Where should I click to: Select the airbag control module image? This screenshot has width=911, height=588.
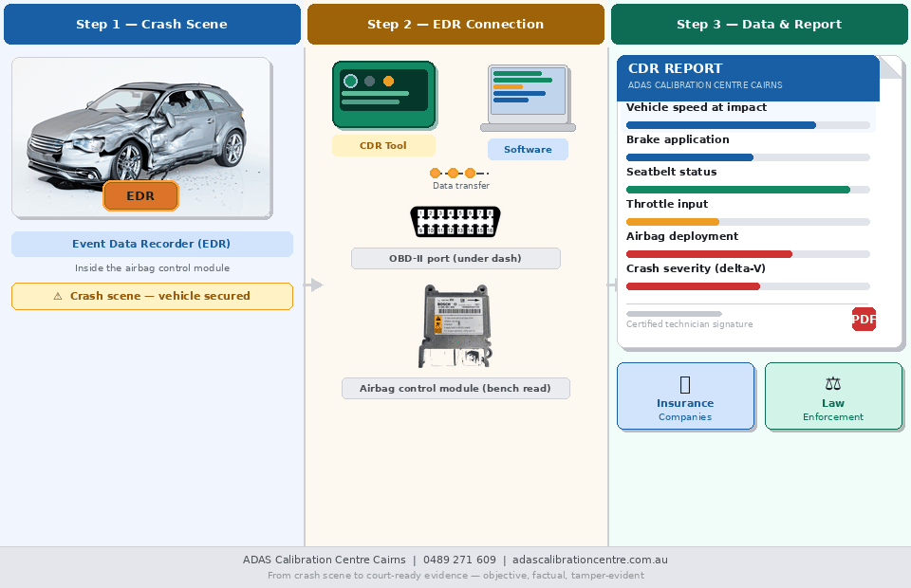pos(455,327)
